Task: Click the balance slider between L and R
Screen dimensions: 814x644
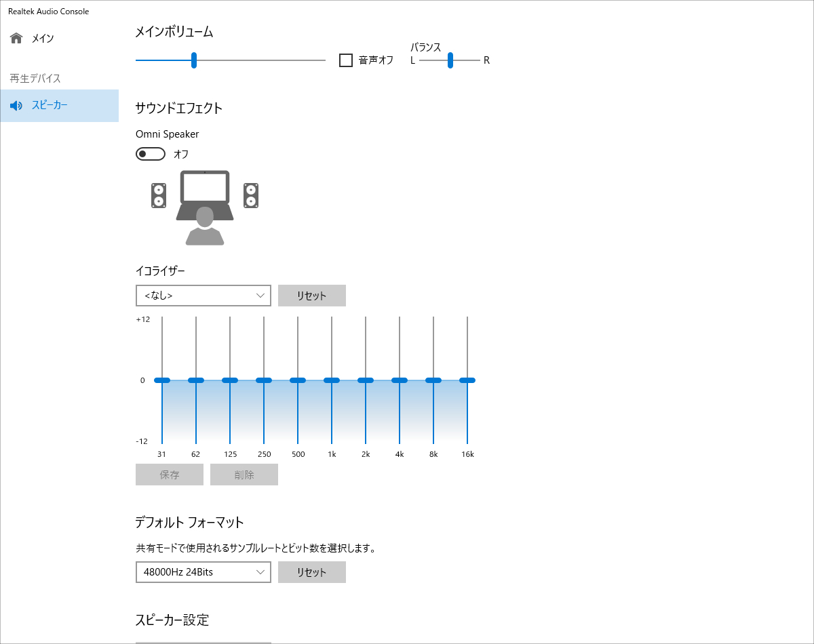Action: coord(450,60)
